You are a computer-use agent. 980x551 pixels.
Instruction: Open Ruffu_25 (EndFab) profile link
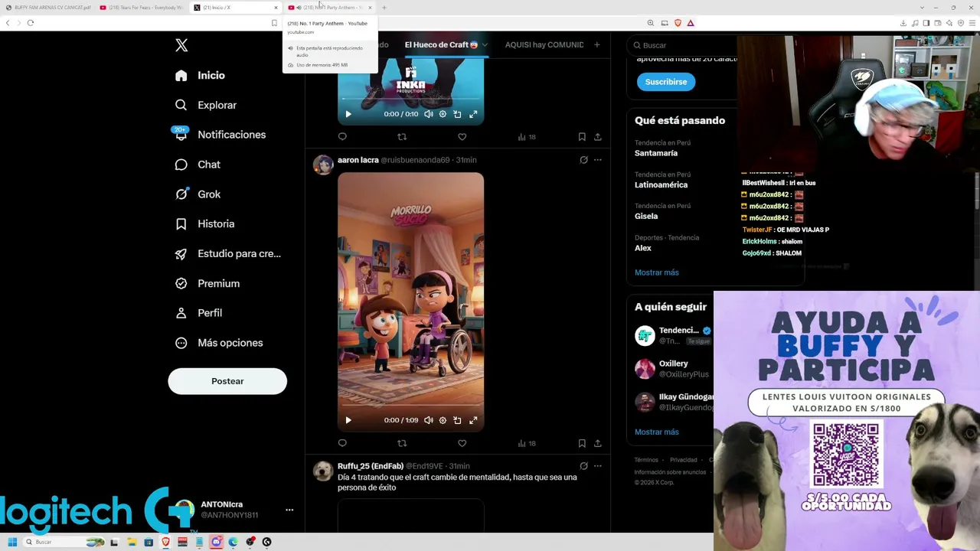(371, 466)
